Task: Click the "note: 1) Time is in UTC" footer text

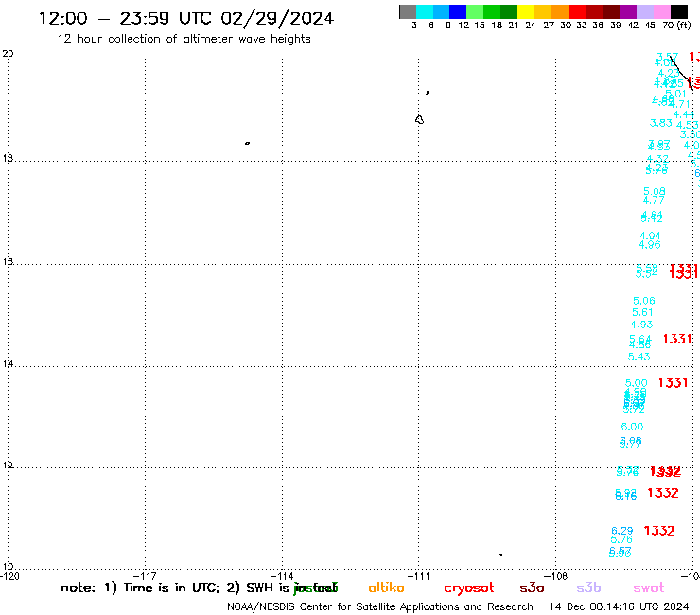Action: point(140,588)
